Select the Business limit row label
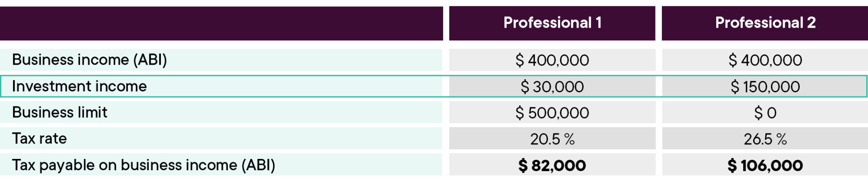868x182 pixels. (x=60, y=112)
